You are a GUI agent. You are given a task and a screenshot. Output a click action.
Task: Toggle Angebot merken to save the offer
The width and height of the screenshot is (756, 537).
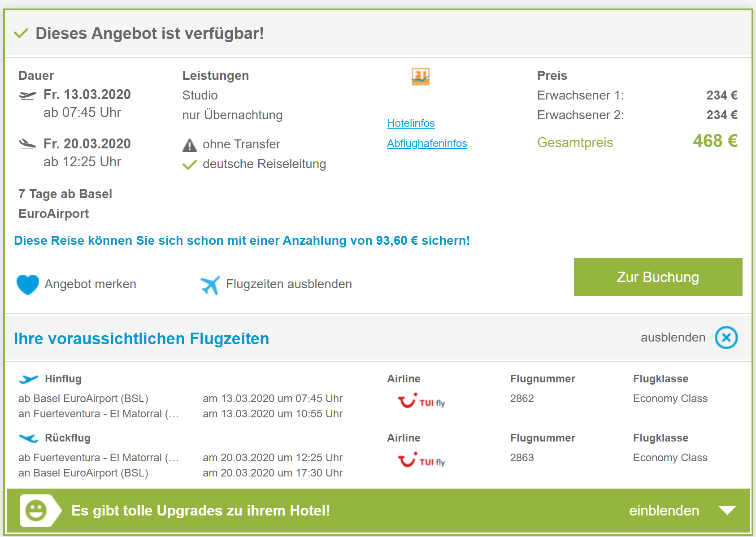pos(90,284)
